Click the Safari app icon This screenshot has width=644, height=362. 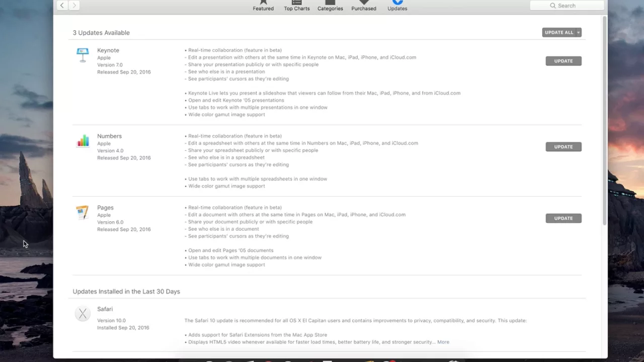pyautogui.click(x=83, y=314)
